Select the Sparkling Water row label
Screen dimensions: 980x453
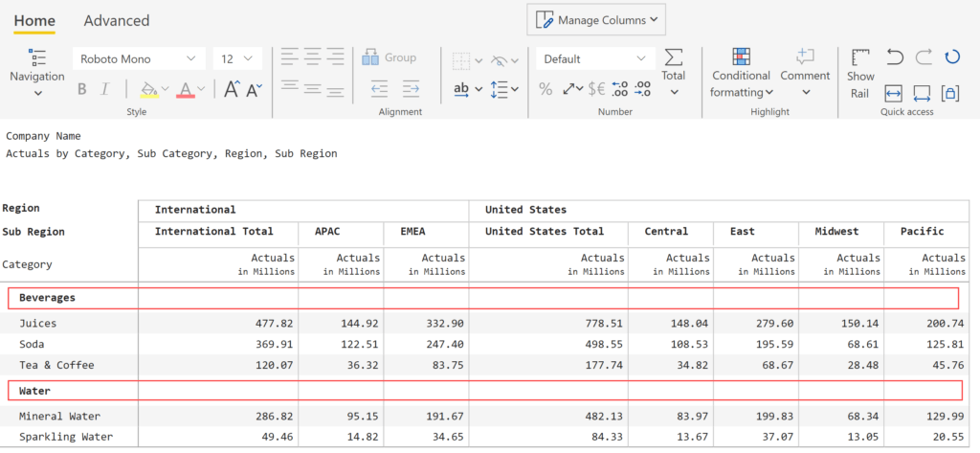click(x=66, y=437)
